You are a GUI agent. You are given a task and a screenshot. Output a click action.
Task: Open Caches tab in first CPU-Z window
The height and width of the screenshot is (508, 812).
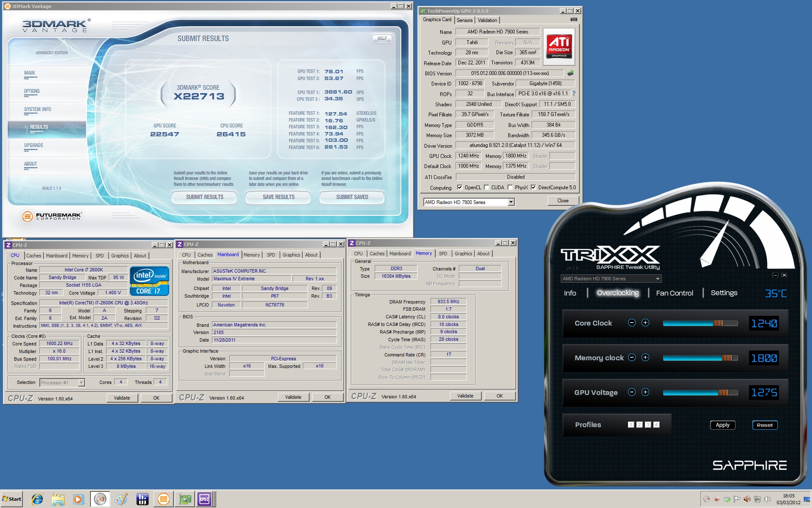[x=34, y=256]
